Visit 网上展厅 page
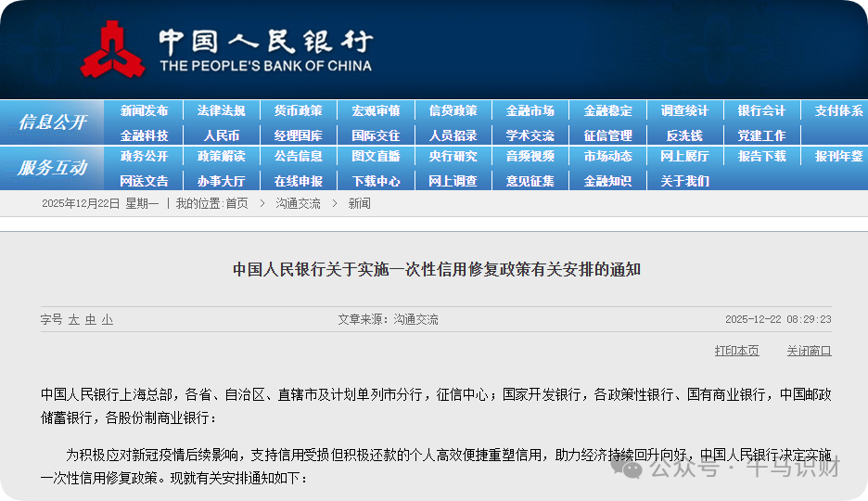Image resolution: width=868 pixels, height=501 pixels. pos(684,156)
